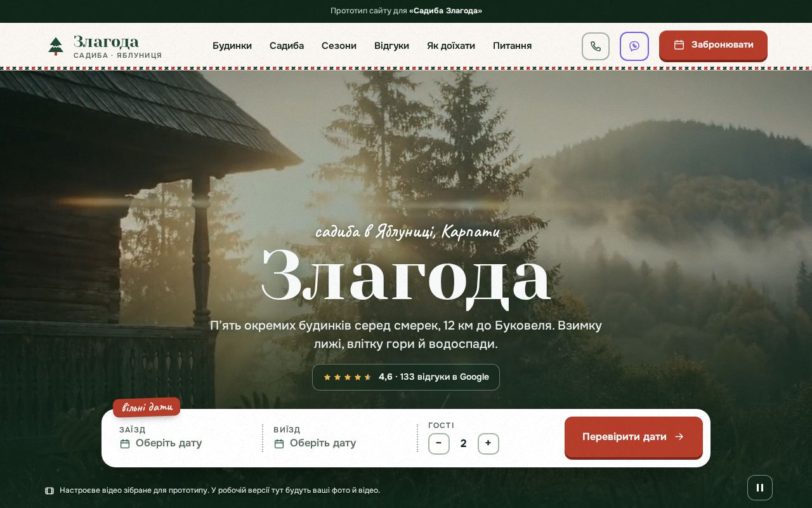Image resolution: width=812 pixels, height=508 pixels.
Task: Go to Садиба menu section
Action: (x=287, y=46)
